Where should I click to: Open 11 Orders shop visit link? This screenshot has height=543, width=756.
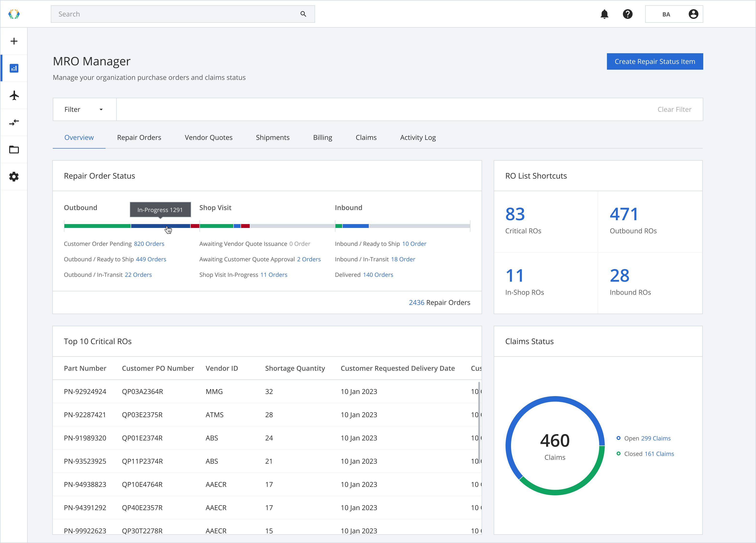[x=274, y=275]
